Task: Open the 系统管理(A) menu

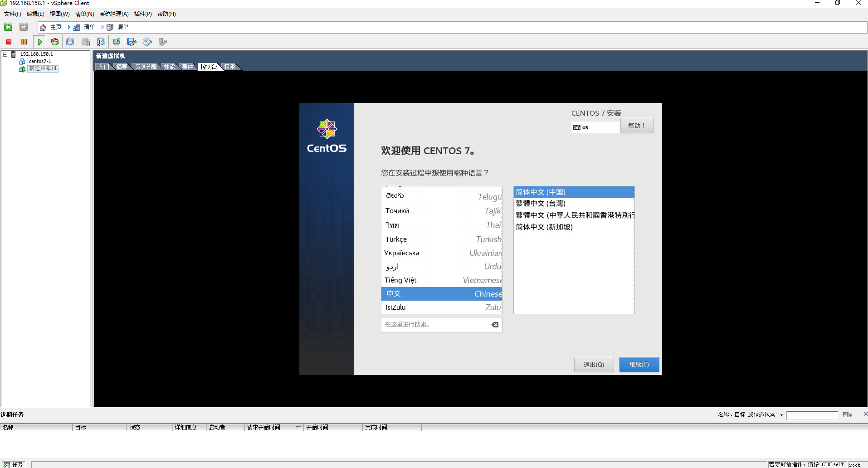Action: (x=114, y=14)
